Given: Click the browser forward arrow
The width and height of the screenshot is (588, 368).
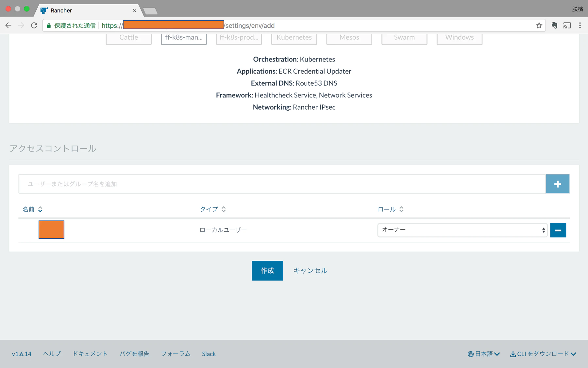Looking at the screenshot, I should pyautogui.click(x=21, y=25).
